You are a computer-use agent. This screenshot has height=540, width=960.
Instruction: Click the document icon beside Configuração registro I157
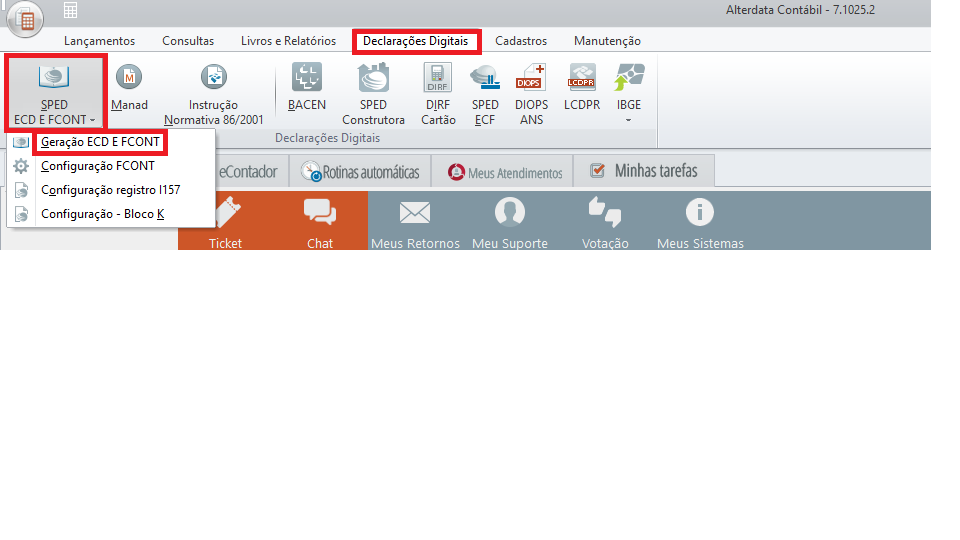coord(21,190)
